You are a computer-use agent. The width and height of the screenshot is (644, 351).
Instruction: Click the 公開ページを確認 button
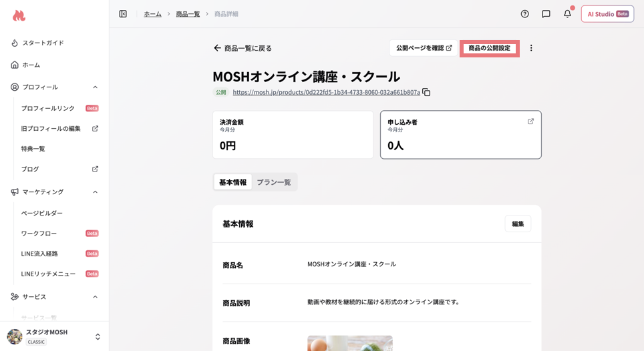click(x=424, y=48)
